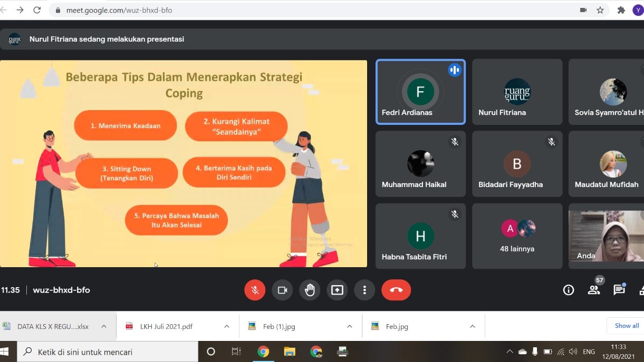Open the Present now screen share control
This screenshot has height=362, width=644.
[337, 290]
